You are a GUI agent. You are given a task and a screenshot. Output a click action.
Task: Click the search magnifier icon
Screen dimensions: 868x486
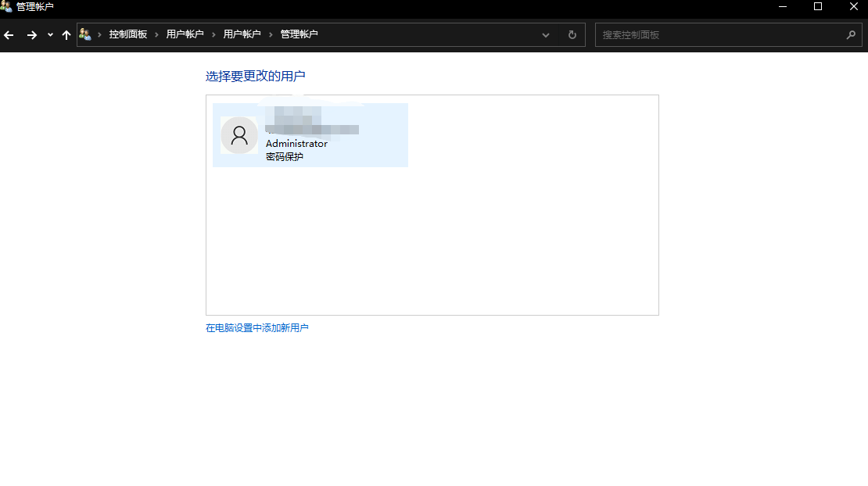click(x=851, y=35)
